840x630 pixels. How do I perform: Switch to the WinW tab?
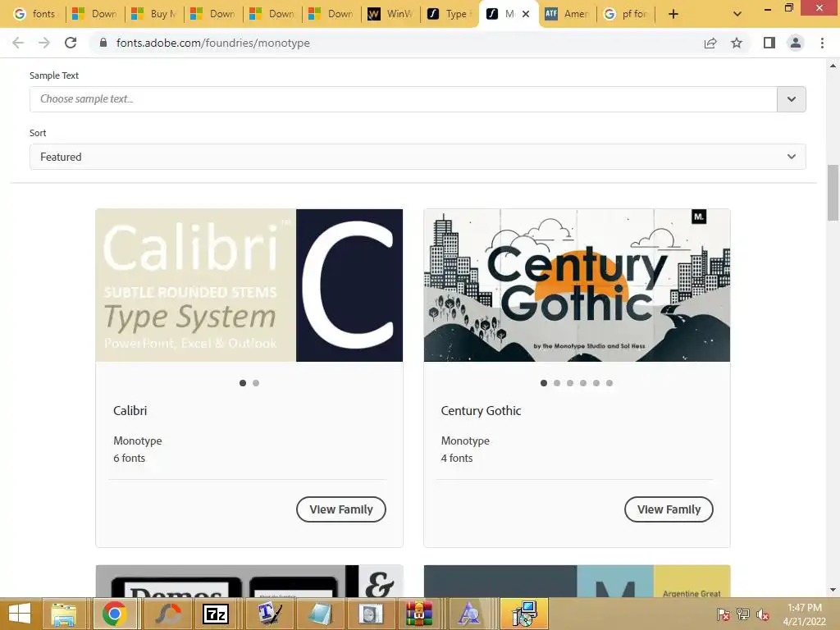click(390, 14)
